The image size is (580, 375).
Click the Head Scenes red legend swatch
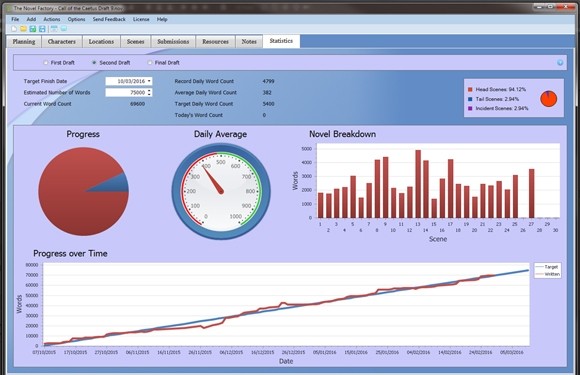coord(470,89)
